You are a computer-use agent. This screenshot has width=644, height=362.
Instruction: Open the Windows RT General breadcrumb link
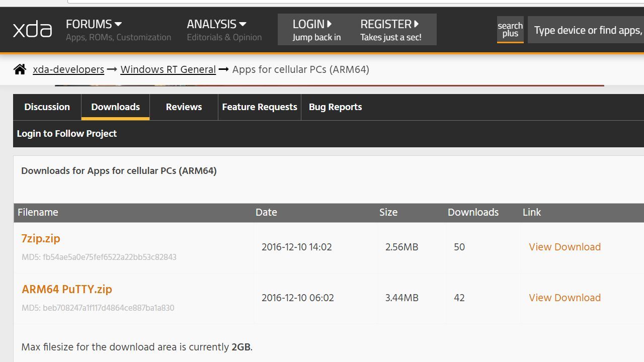click(168, 69)
